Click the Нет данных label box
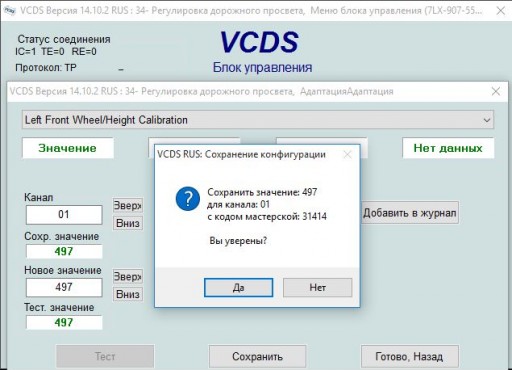This screenshot has height=370, width=512. (x=448, y=148)
